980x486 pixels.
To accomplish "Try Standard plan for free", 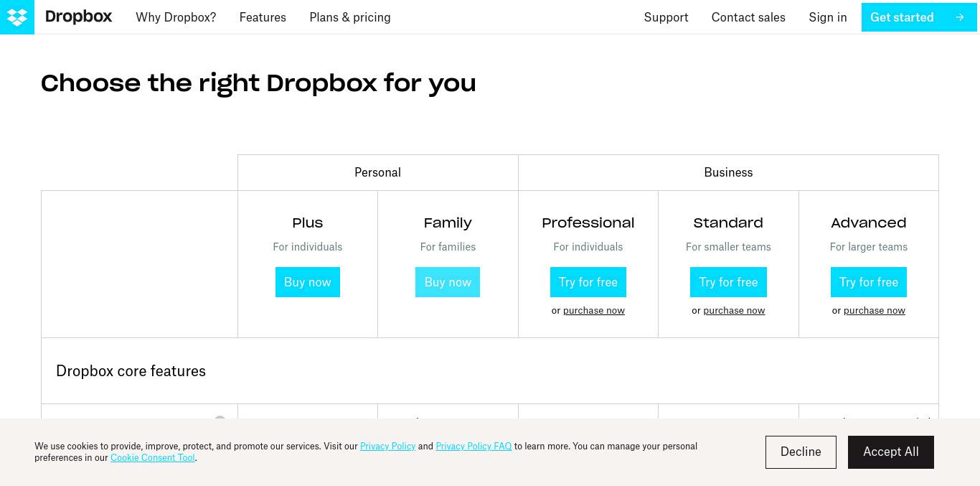I will (x=728, y=282).
